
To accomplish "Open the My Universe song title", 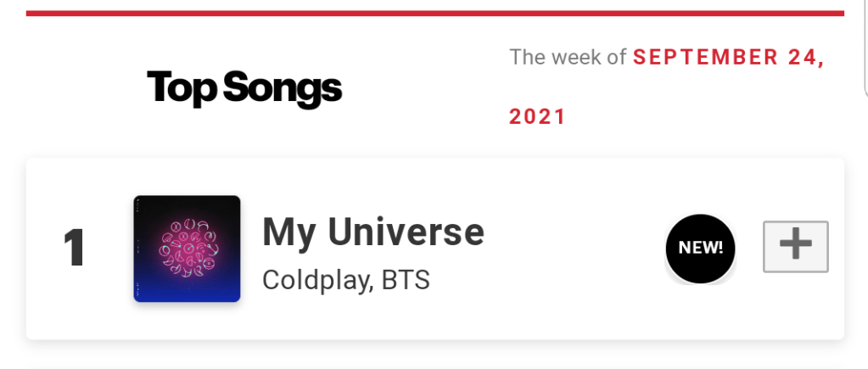I will 372,232.
